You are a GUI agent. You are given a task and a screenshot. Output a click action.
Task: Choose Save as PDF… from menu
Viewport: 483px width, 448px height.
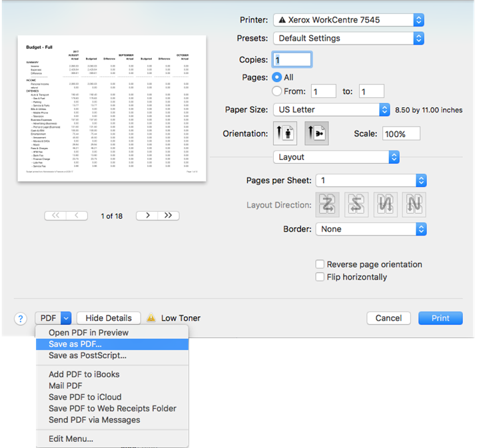(x=75, y=344)
